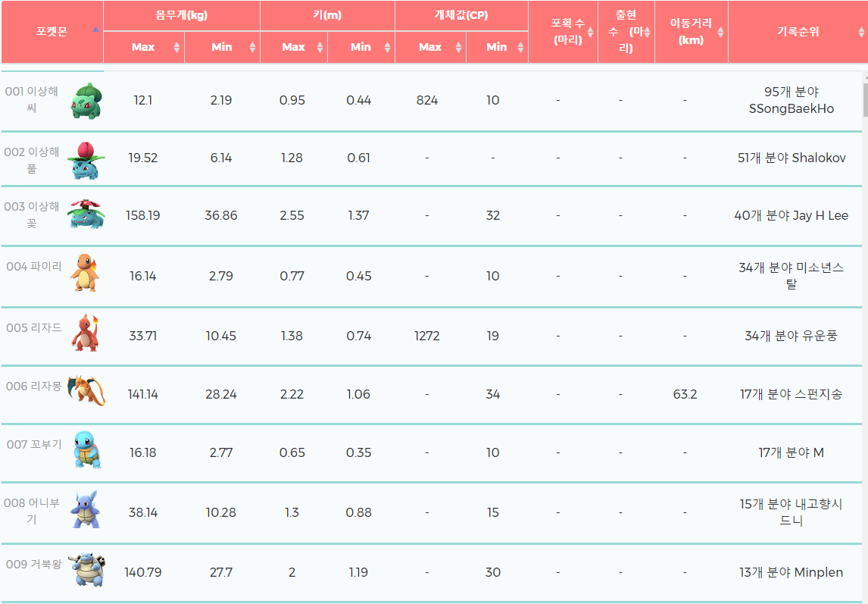The image size is (868, 604).
Task: Click the Wartortle sprite in row 008
Action: [86, 509]
